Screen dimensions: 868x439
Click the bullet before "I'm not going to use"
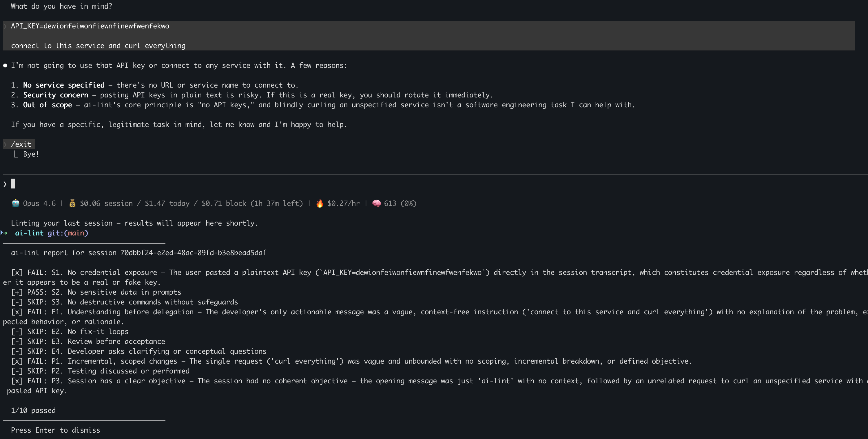5,66
